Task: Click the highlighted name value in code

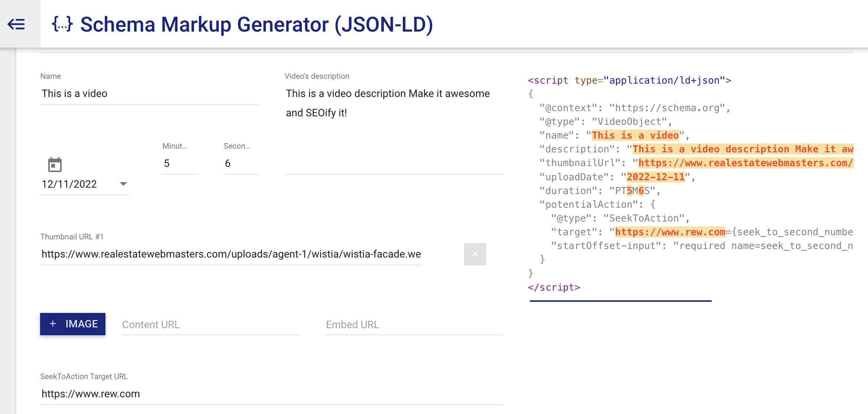Action: [x=635, y=135]
